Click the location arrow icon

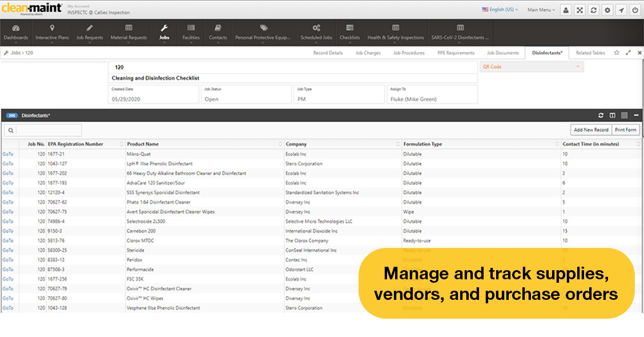point(621,10)
